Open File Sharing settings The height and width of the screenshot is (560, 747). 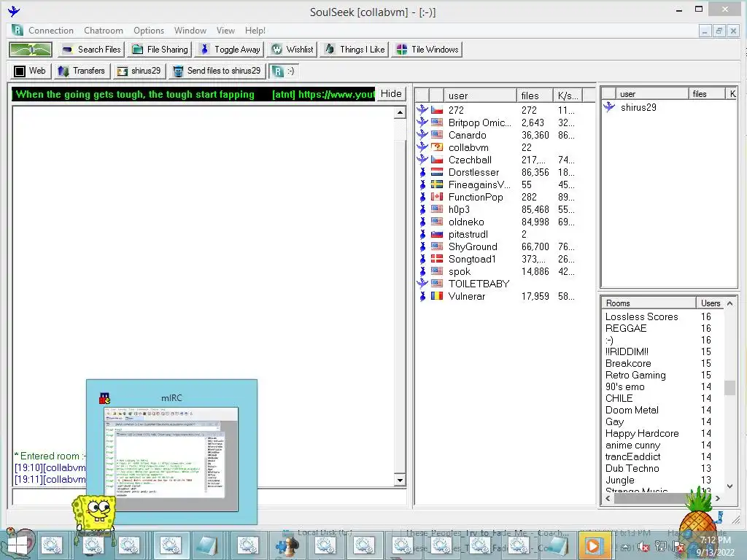pos(160,50)
